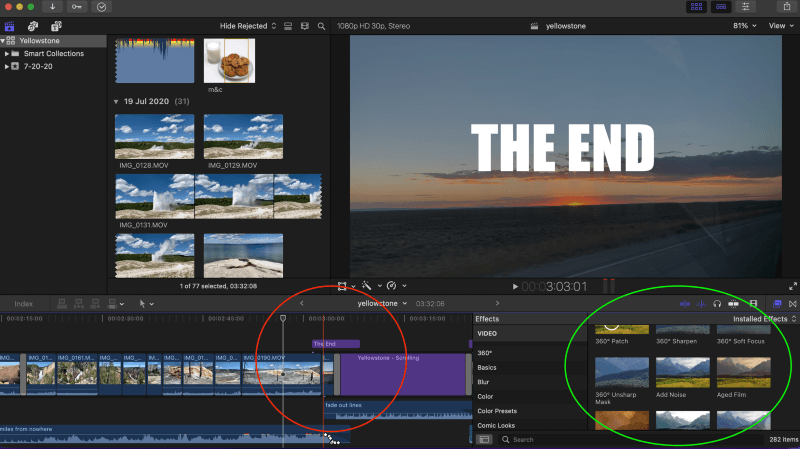Open the 81% zoom menu

pyautogui.click(x=744, y=26)
